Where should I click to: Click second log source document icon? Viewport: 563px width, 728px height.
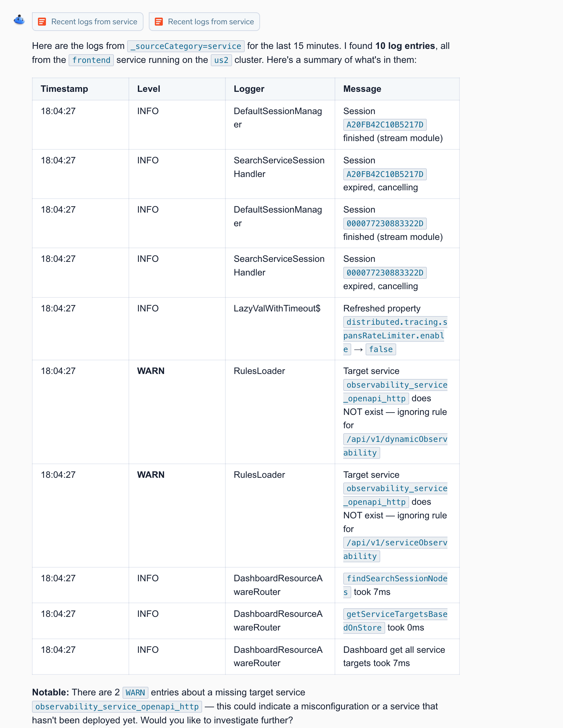click(x=159, y=22)
